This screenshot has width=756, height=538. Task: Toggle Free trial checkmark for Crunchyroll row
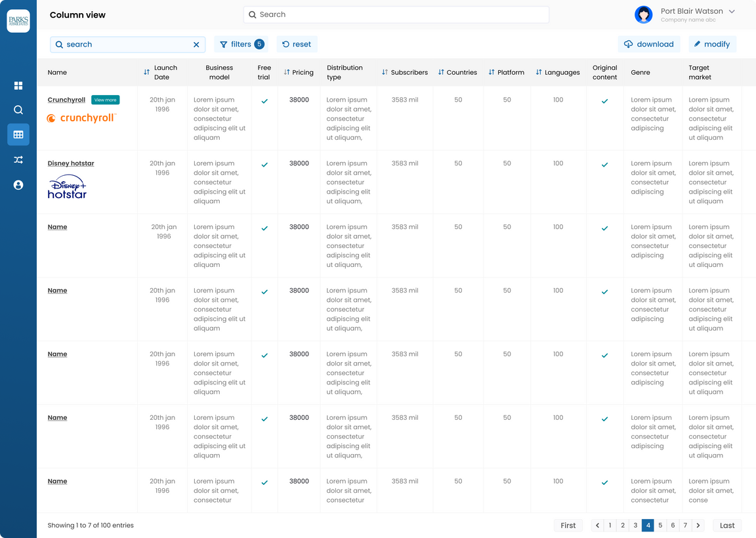264,101
